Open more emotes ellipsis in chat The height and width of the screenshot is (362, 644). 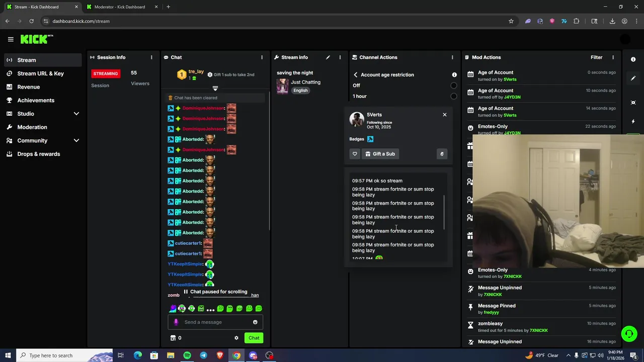pos(210,309)
